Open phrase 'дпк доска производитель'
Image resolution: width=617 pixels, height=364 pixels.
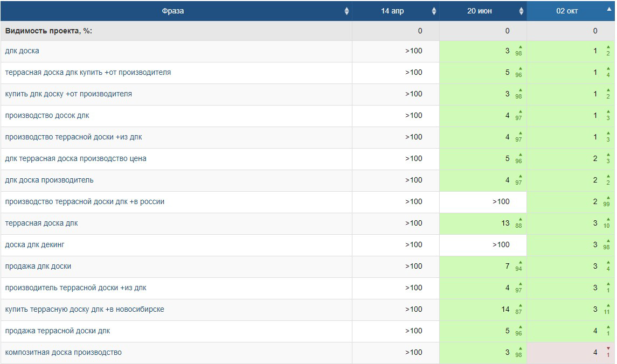(49, 180)
